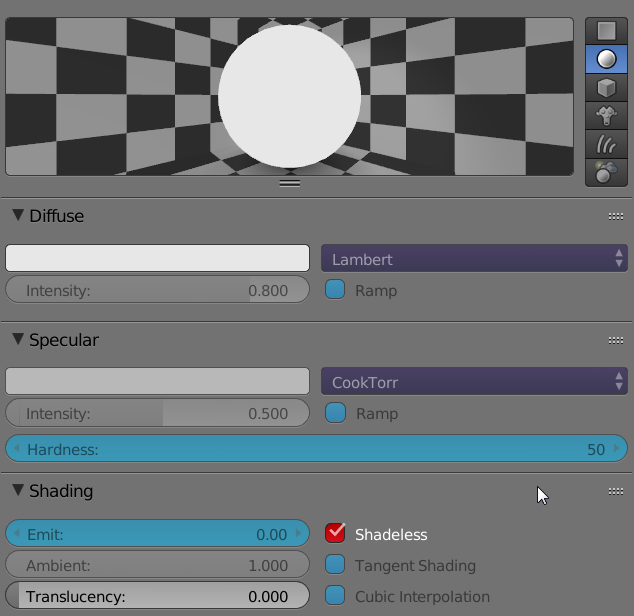Disable the Shadeless checkbox
This screenshot has height=616, width=634.
[x=335, y=533]
